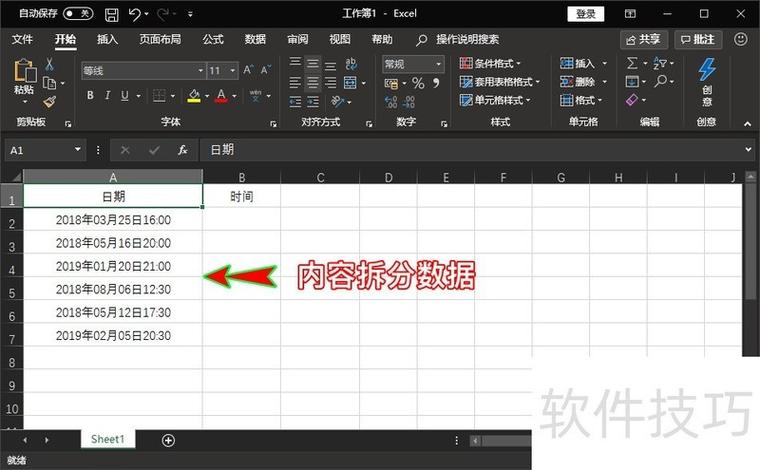Click the feedback smiley face icon
Screen dimensions: 760x470
click(x=741, y=39)
